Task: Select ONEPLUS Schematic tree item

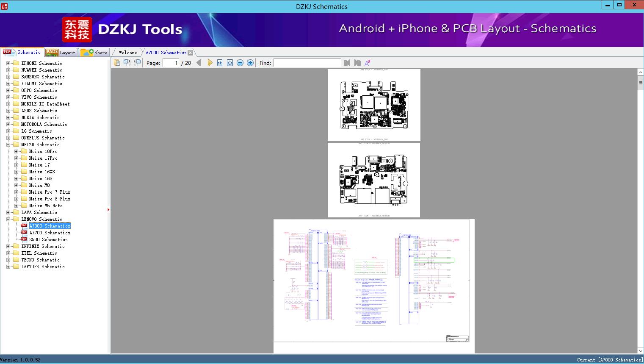Action: point(43,138)
